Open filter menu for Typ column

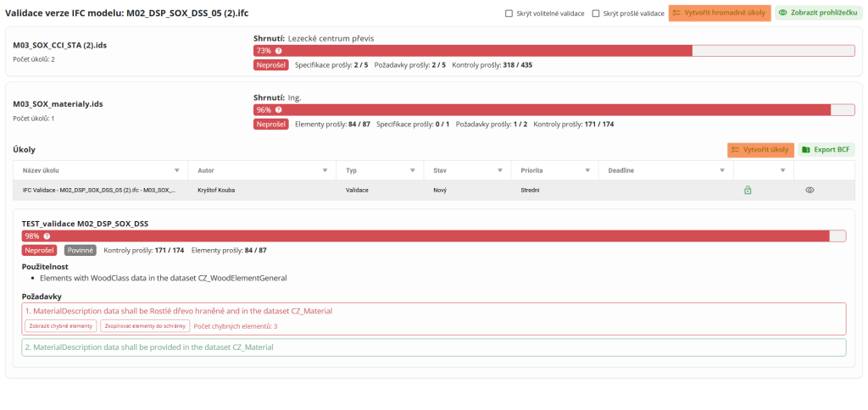click(413, 170)
